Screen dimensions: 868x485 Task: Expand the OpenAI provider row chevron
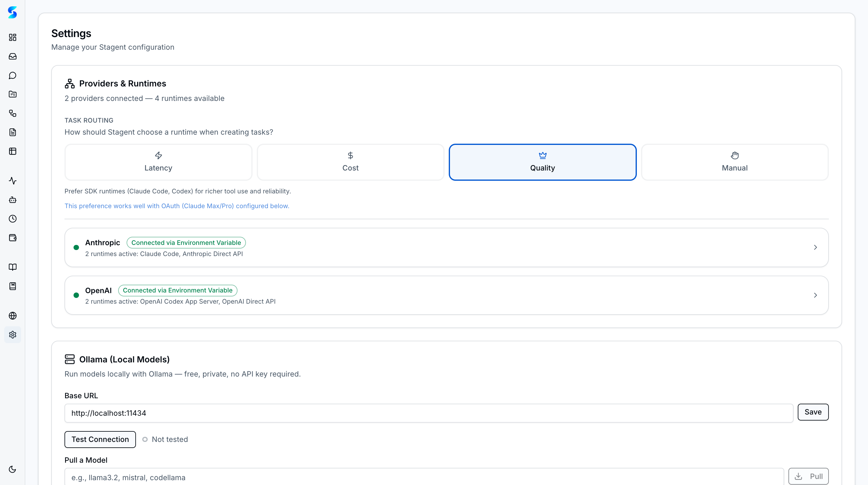[815, 296]
